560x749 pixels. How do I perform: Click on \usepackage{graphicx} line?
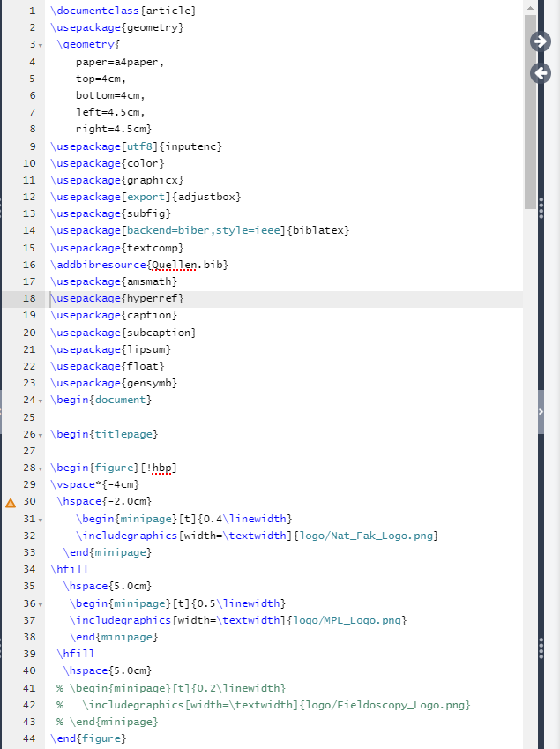(117, 180)
